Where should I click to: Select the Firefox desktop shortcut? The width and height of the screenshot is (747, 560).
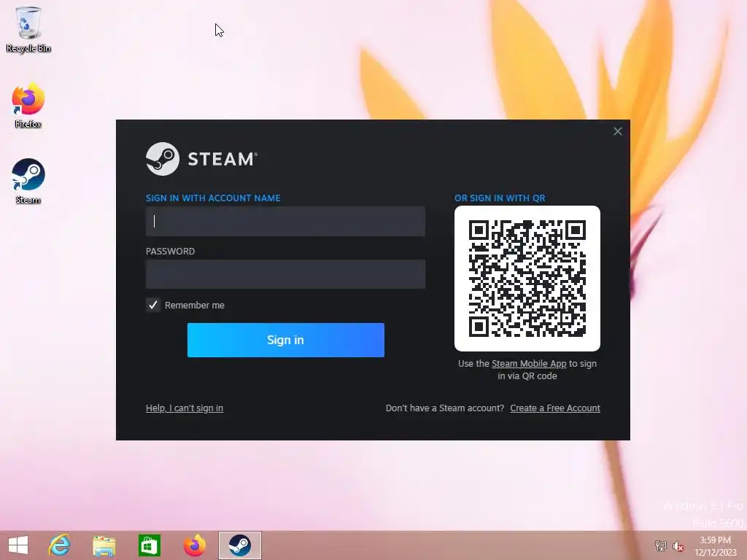click(x=28, y=106)
